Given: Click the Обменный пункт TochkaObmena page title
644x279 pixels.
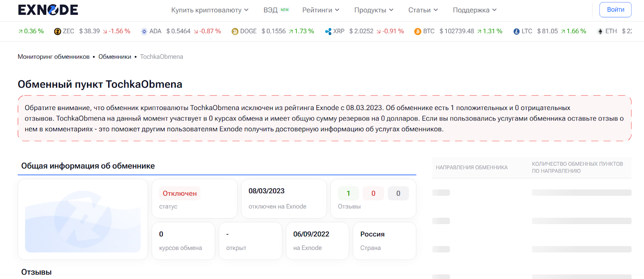Looking at the screenshot, I should click(100, 84).
